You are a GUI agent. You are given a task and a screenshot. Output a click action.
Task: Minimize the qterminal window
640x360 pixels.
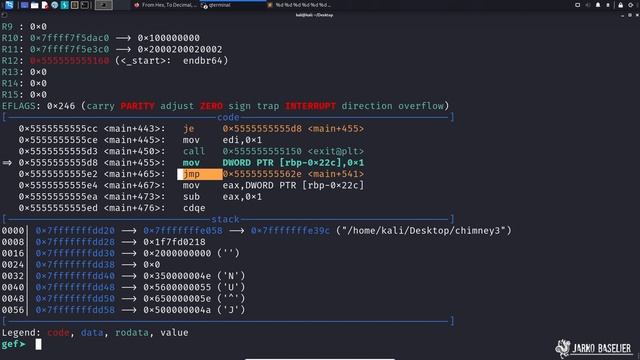click(x=622, y=15)
